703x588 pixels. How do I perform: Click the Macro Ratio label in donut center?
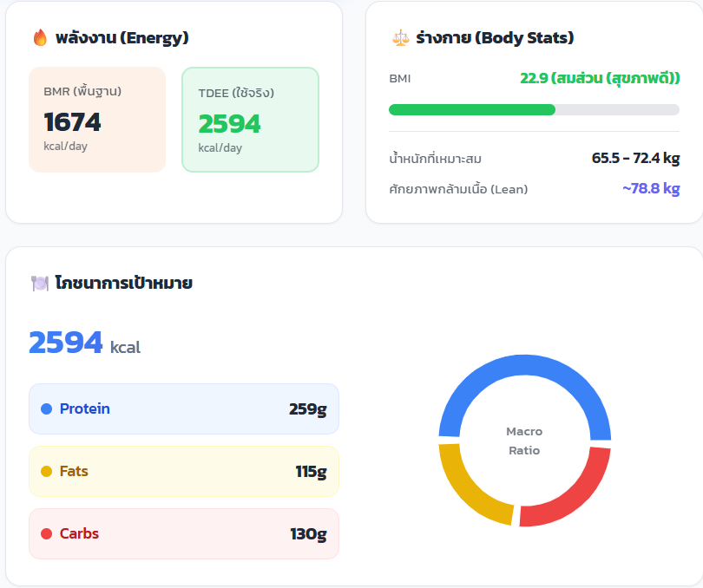524,441
